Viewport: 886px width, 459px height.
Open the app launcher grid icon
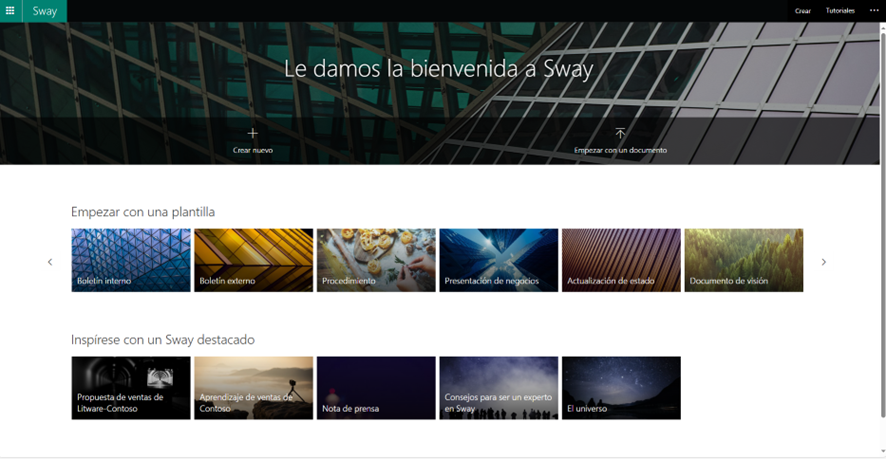[x=10, y=11]
